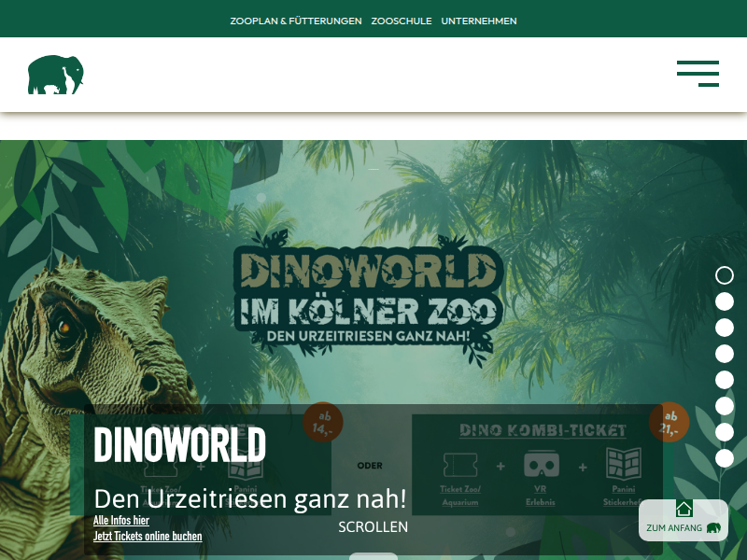The height and width of the screenshot is (560, 747).
Task: Click the 'Alle Infos hier' link
Action: 121,520
